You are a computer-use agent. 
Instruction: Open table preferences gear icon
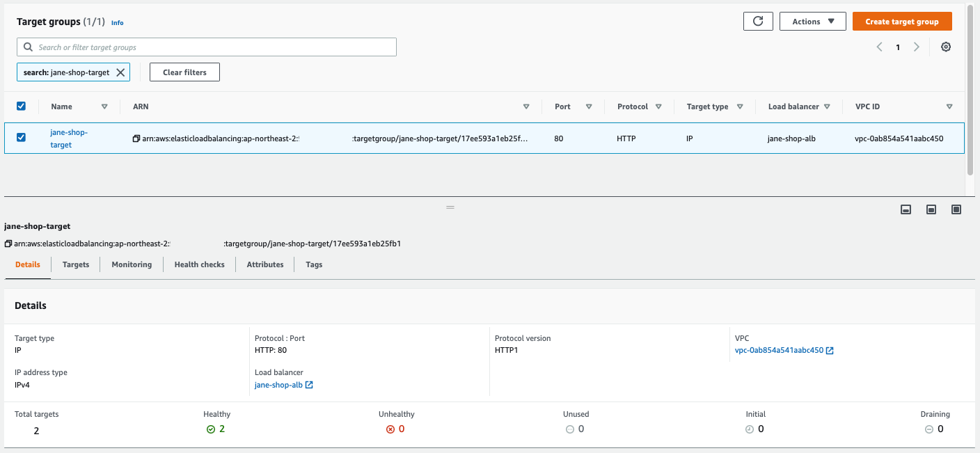(x=946, y=47)
